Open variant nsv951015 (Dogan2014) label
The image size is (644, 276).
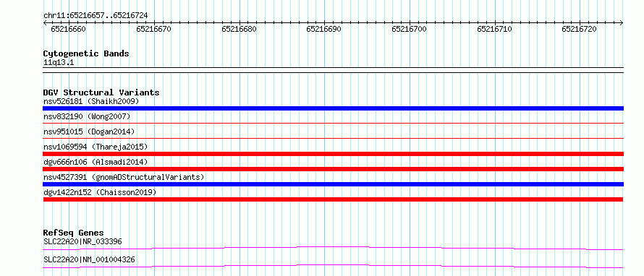(x=89, y=131)
